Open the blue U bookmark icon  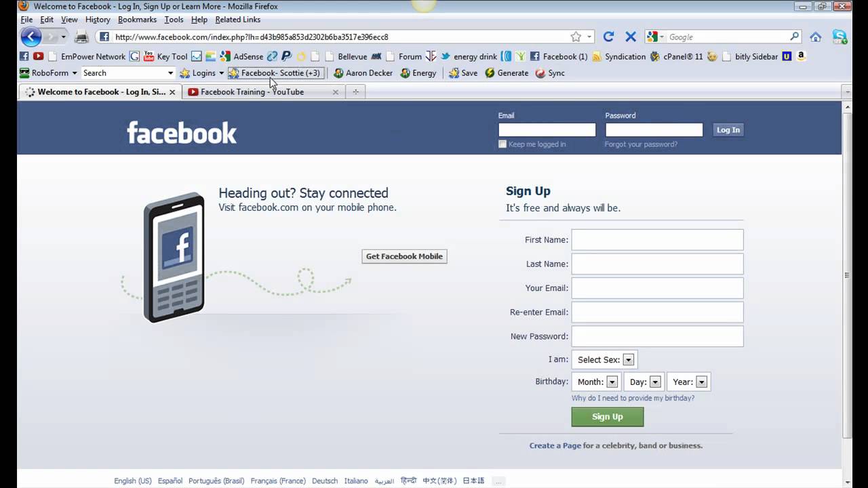(x=787, y=56)
